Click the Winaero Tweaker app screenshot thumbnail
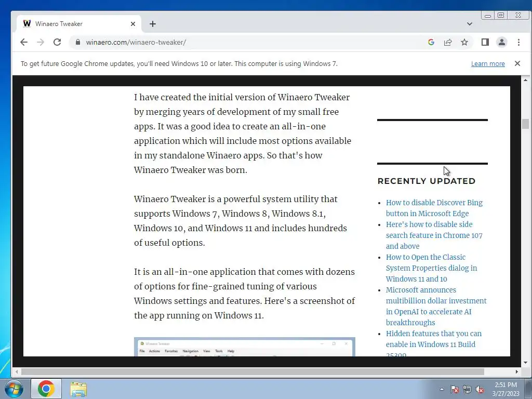Screen dimensions: 532x399 245,347
